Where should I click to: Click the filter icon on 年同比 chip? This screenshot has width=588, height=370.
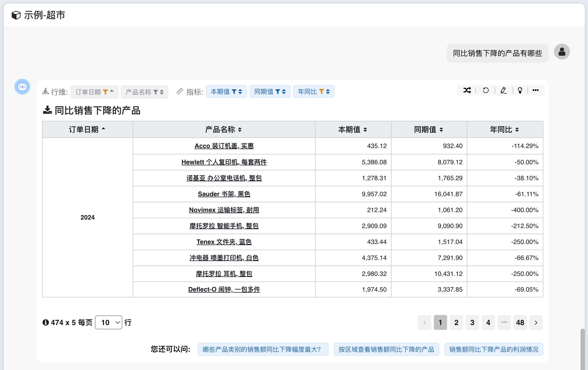click(321, 92)
